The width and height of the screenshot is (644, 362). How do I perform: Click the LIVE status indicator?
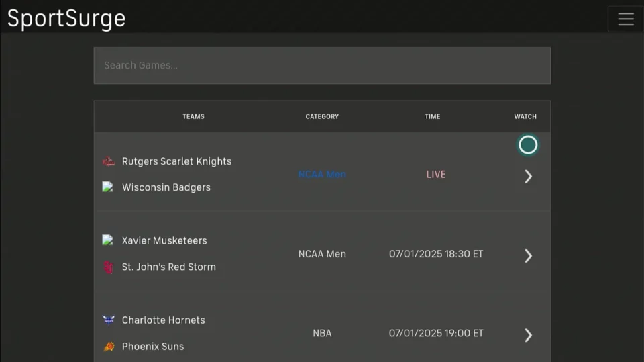(436, 175)
